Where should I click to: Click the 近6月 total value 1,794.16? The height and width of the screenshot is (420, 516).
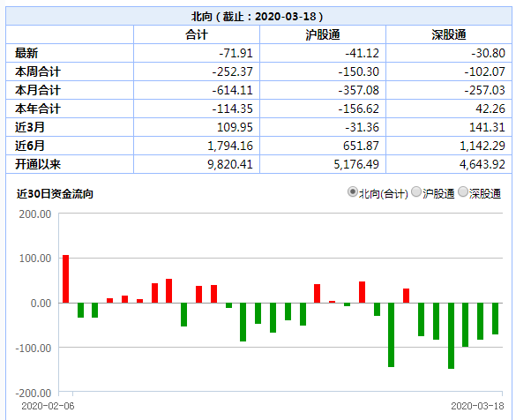tap(230, 146)
